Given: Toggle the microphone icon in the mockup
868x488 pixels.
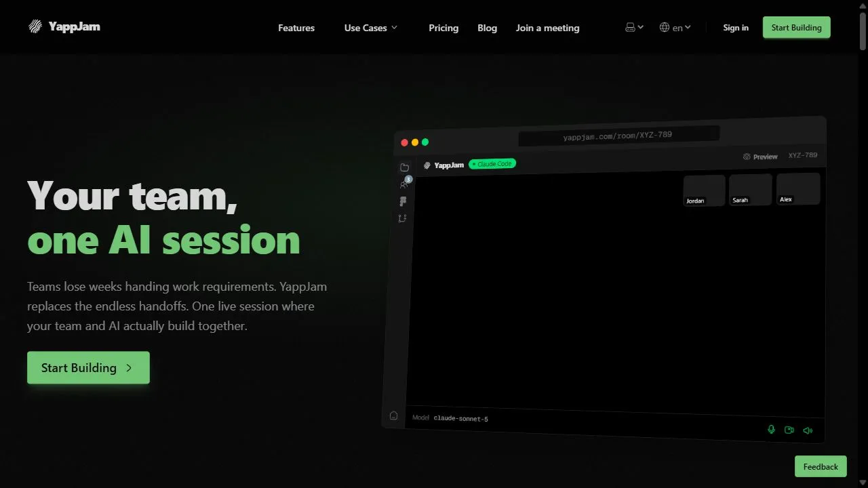Looking at the screenshot, I should tap(771, 429).
